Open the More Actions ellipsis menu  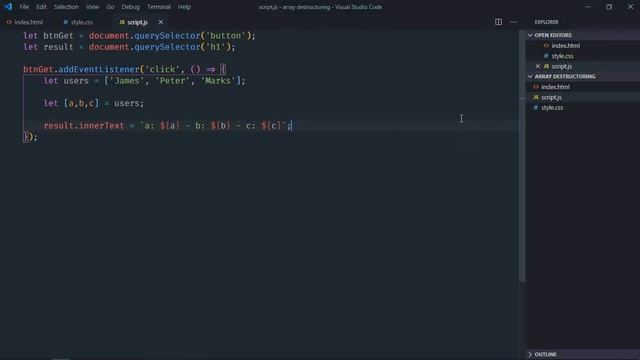513,22
